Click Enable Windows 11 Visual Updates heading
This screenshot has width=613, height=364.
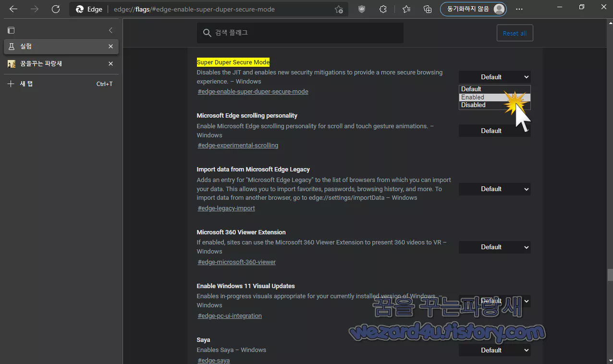coord(245,286)
